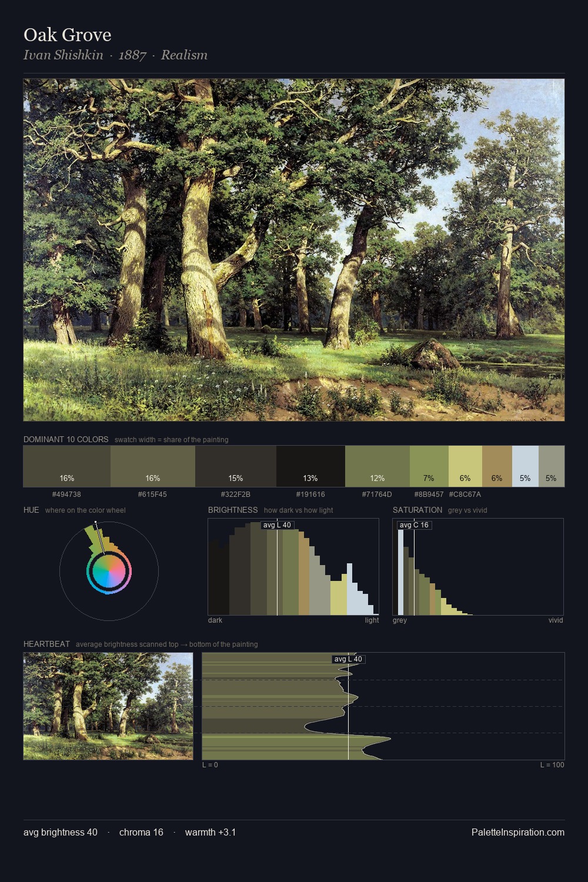588x882 pixels.
Task: Select the grey 5% swatch at the end
Action: pyautogui.click(x=552, y=466)
